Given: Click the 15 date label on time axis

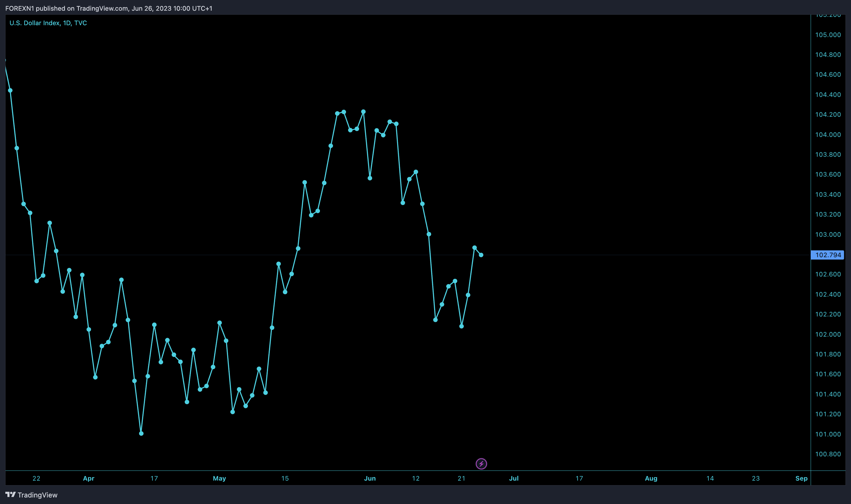Looking at the screenshot, I should tap(285, 478).
